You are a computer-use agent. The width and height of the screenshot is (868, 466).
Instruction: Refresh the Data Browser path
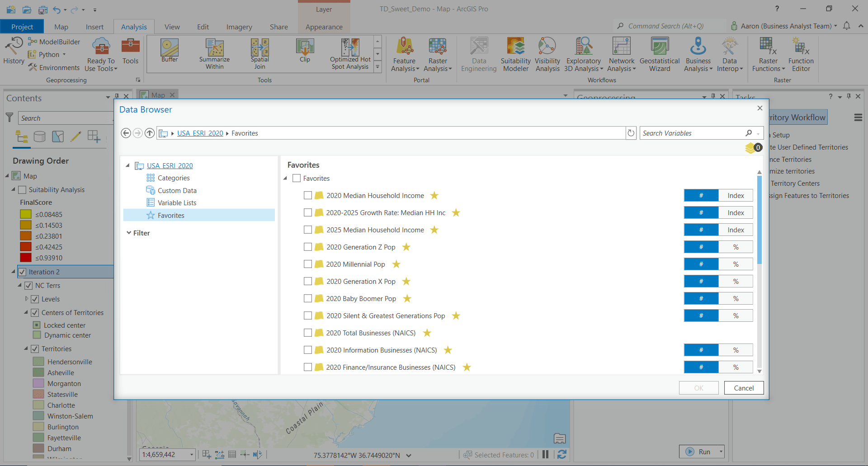tap(631, 133)
